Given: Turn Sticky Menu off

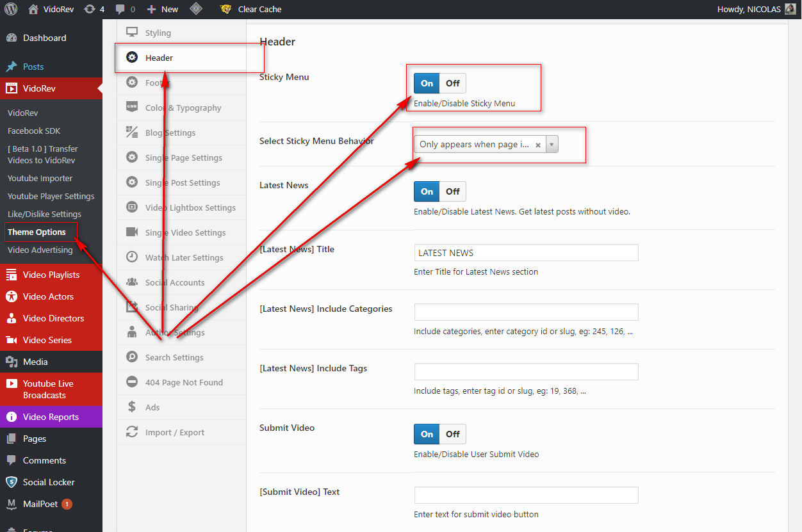Looking at the screenshot, I should [x=453, y=83].
